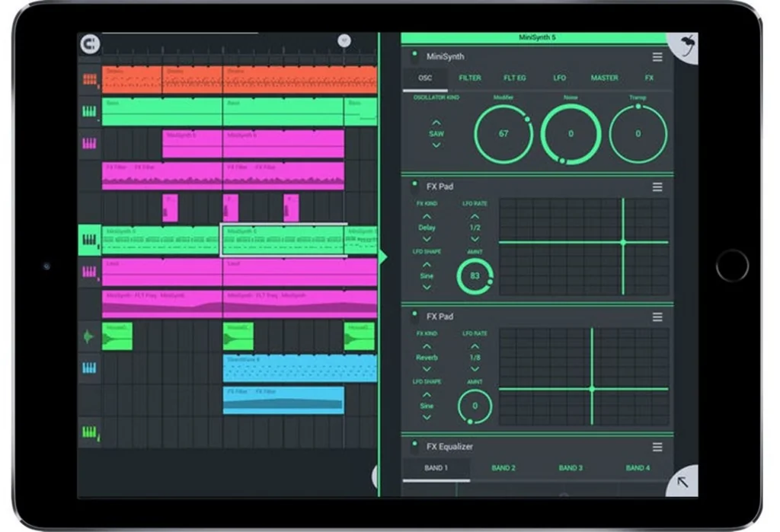
Task: Click the down arrow below Delay FX kind
Action: [427, 239]
